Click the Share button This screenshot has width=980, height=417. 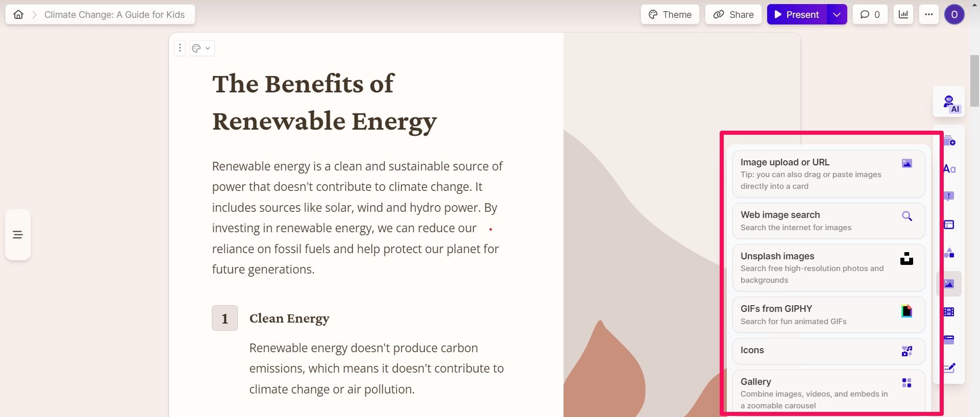[x=733, y=15]
